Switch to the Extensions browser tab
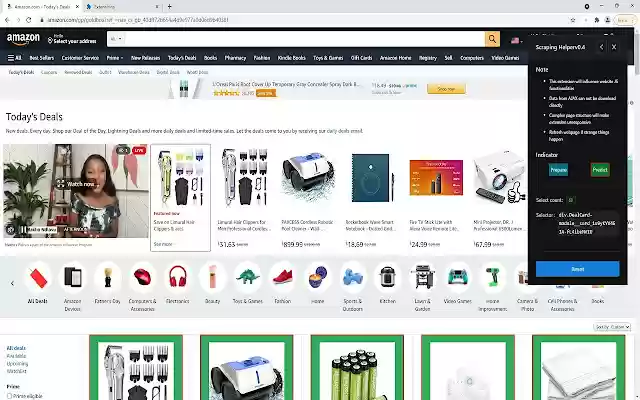The image size is (640, 400). pyautogui.click(x=122, y=7)
